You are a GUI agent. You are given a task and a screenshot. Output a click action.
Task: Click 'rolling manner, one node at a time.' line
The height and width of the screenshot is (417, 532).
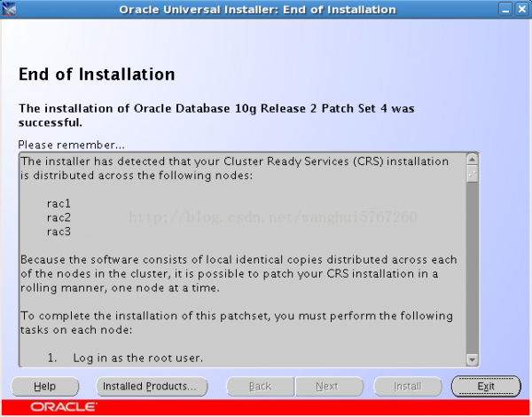click(x=120, y=288)
